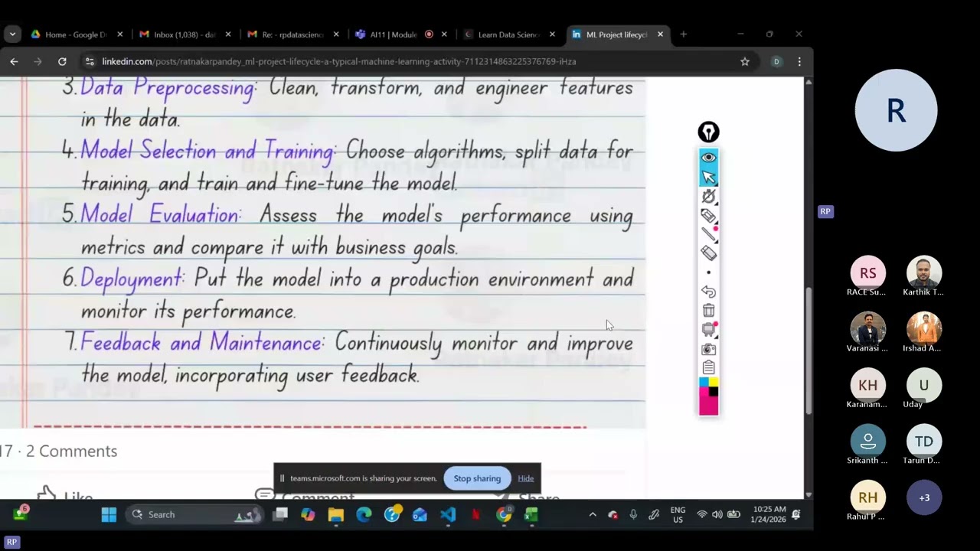Open Task View on the taskbar

coord(280,515)
